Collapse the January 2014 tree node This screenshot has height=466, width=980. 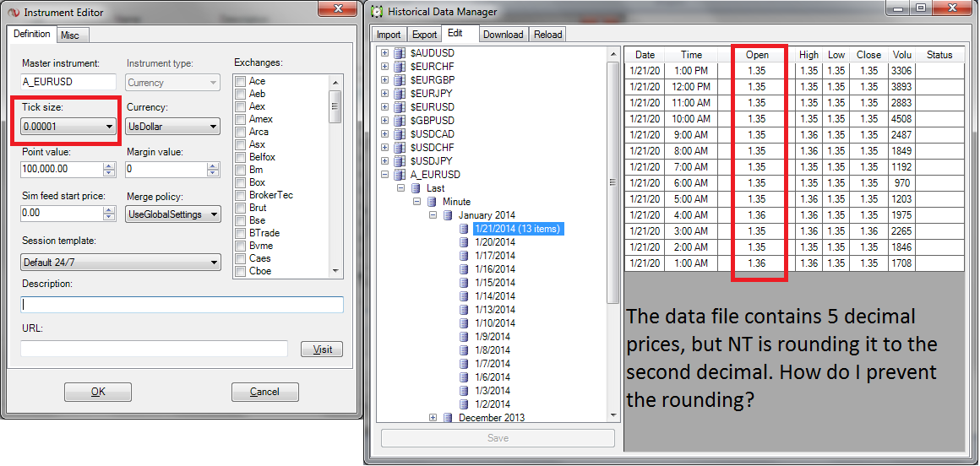(x=433, y=215)
